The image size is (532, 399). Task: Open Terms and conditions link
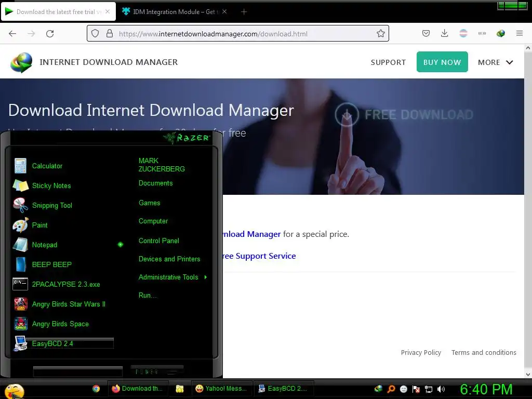pyautogui.click(x=484, y=353)
